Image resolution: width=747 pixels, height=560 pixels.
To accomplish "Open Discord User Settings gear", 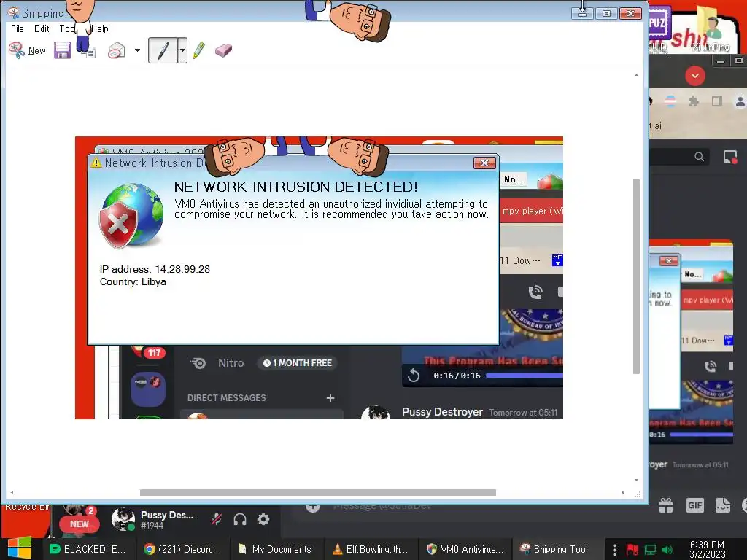I will 263,519.
